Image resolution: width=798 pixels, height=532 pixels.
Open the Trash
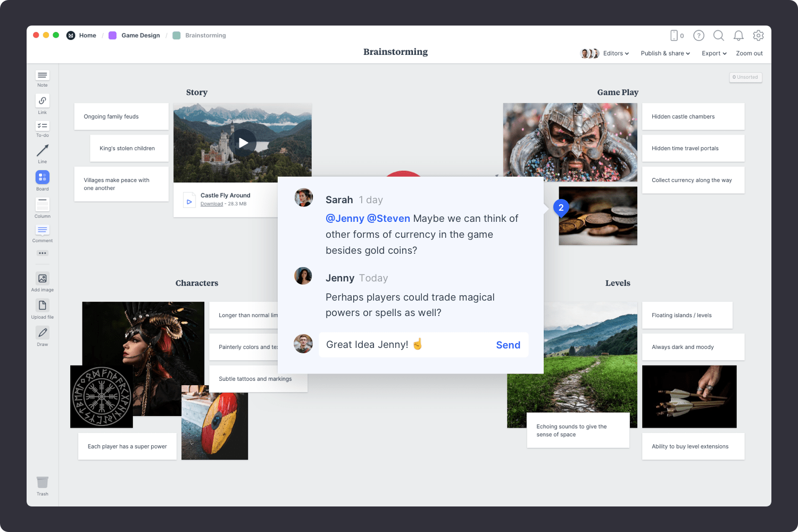(x=42, y=483)
